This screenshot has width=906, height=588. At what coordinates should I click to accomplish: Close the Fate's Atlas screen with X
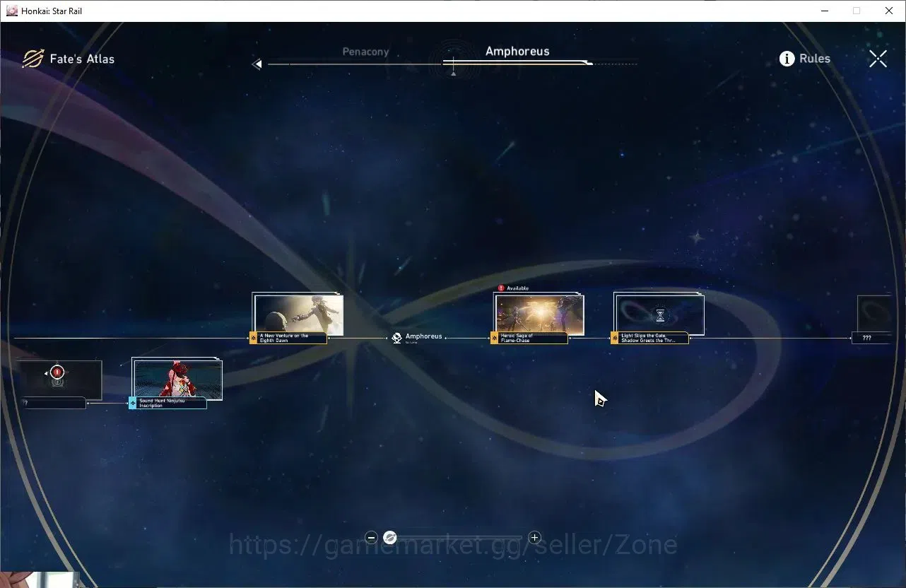[878, 59]
